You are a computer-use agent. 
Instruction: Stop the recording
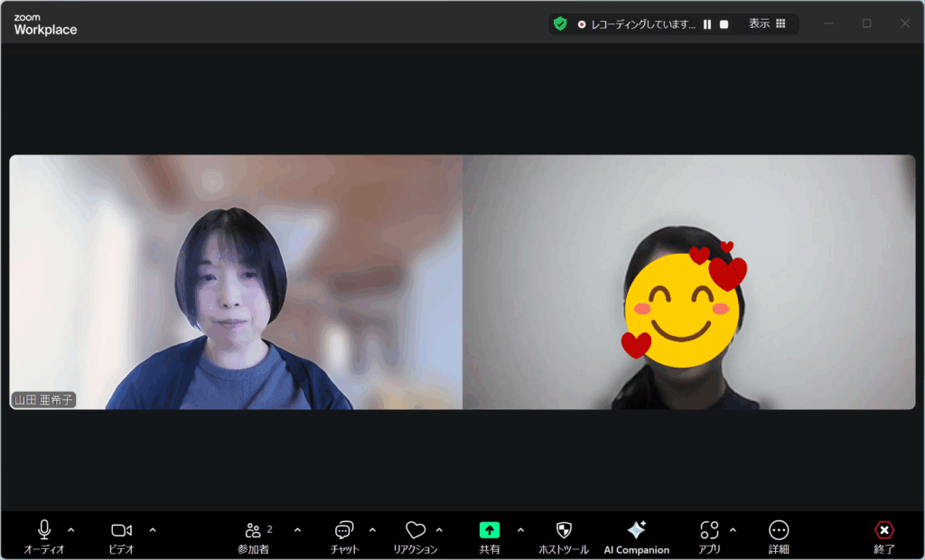724,24
